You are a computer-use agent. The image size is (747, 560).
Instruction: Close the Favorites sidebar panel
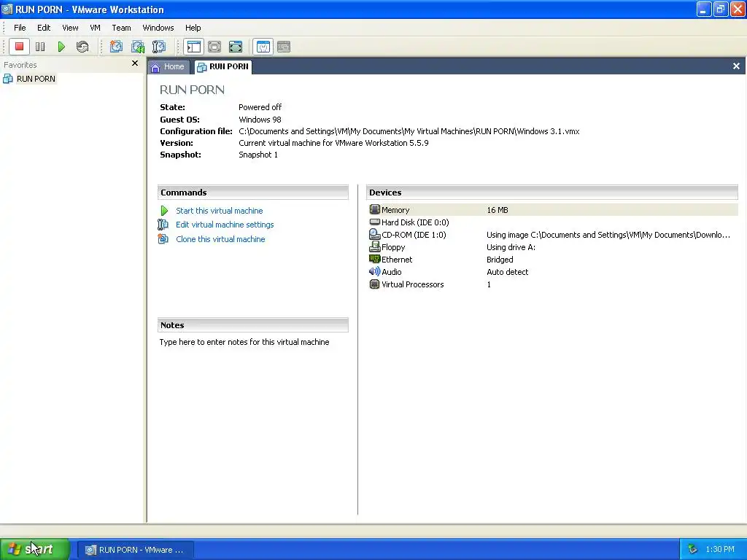click(135, 63)
